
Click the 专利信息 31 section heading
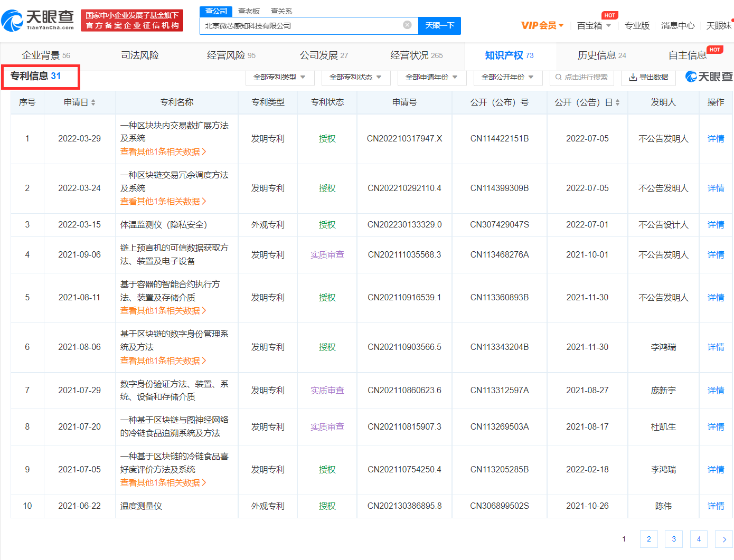35,76
